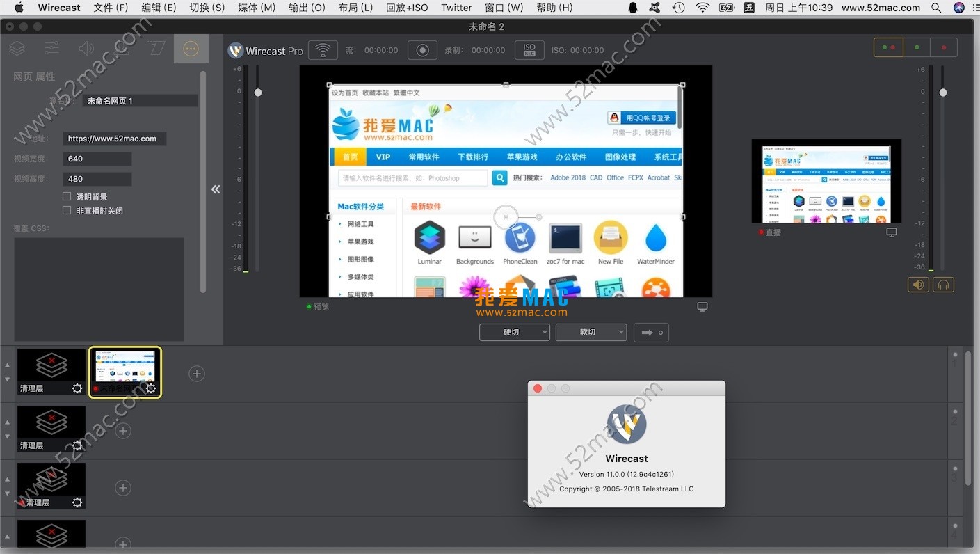This screenshot has height=554, width=980.
Task: Add a shot with plus on first layer
Action: tap(197, 374)
